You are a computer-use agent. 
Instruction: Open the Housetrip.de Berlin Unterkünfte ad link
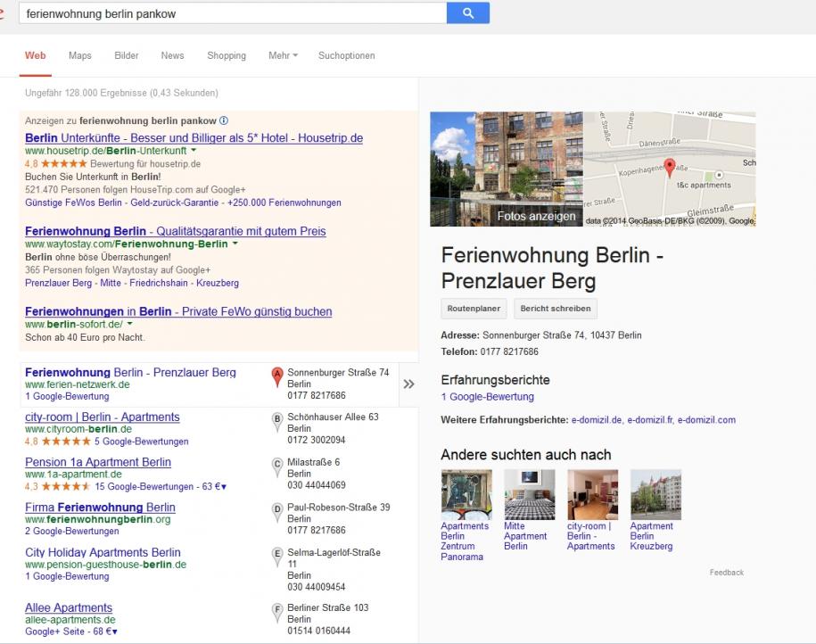194,138
